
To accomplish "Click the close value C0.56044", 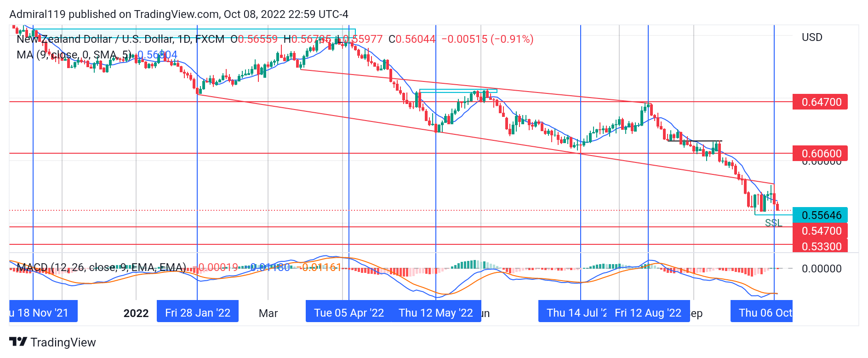I will point(412,39).
